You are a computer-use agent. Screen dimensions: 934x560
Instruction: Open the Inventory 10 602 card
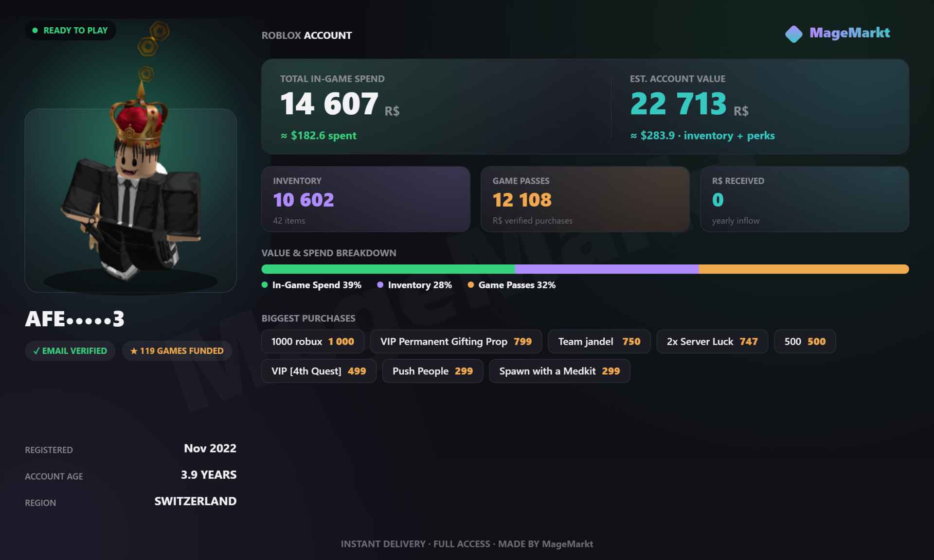tap(366, 199)
